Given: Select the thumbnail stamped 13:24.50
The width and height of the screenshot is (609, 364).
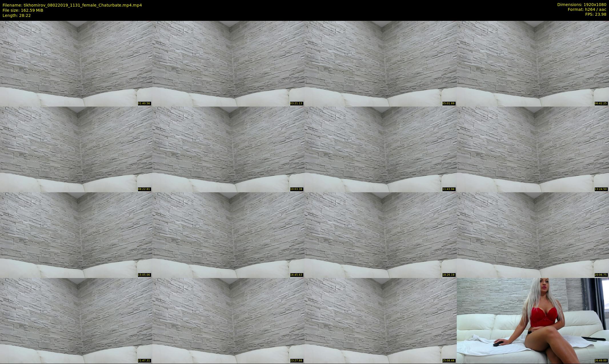Looking at the screenshot, I should click(x=533, y=149).
